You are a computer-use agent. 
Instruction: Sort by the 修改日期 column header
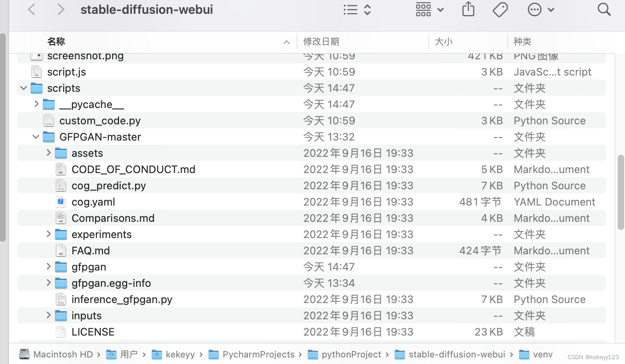tap(321, 41)
